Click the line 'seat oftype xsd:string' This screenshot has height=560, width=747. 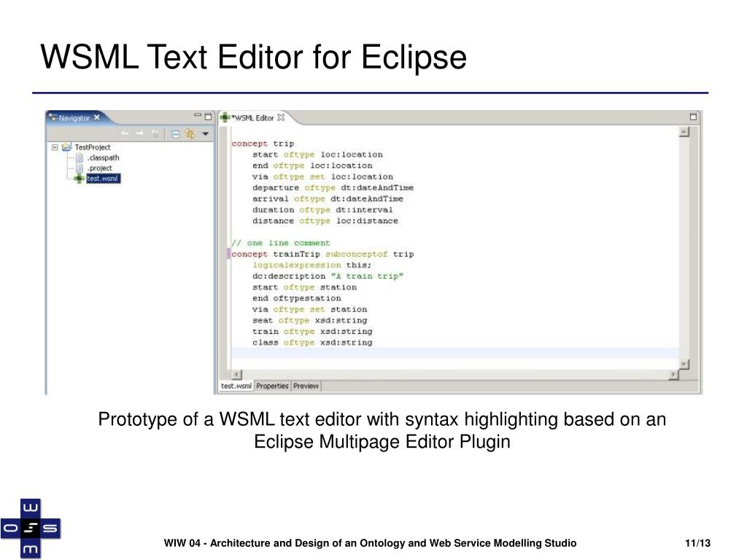(x=309, y=321)
